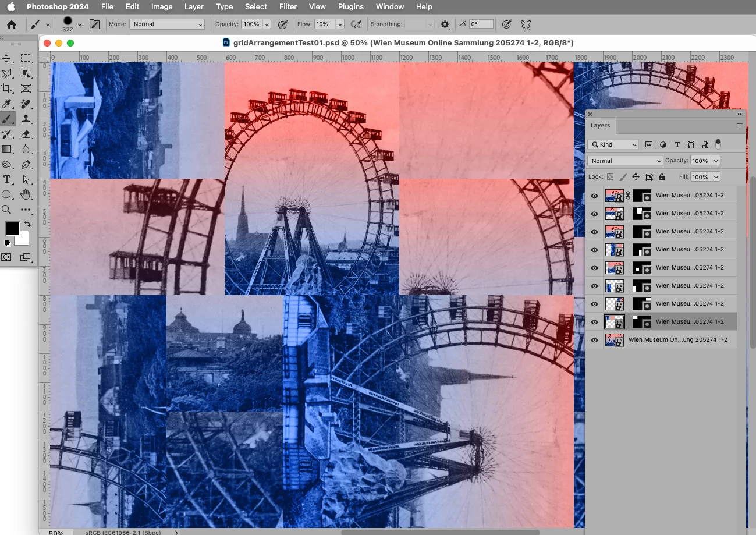Image resolution: width=756 pixels, height=535 pixels.
Task: Open smoothing options gear menu
Action: pos(445,24)
